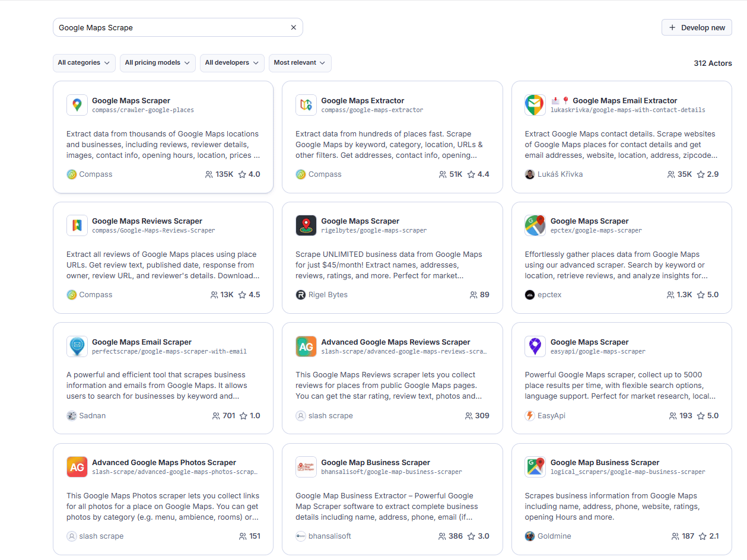Click the users icon next to 135K
Viewport: 747px width, 560px height.
209,174
